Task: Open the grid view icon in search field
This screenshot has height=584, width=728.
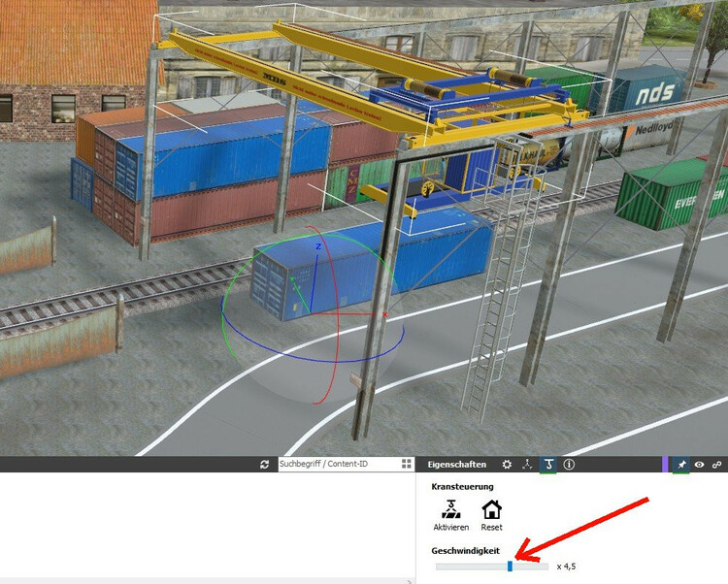Action: click(x=407, y=464)
